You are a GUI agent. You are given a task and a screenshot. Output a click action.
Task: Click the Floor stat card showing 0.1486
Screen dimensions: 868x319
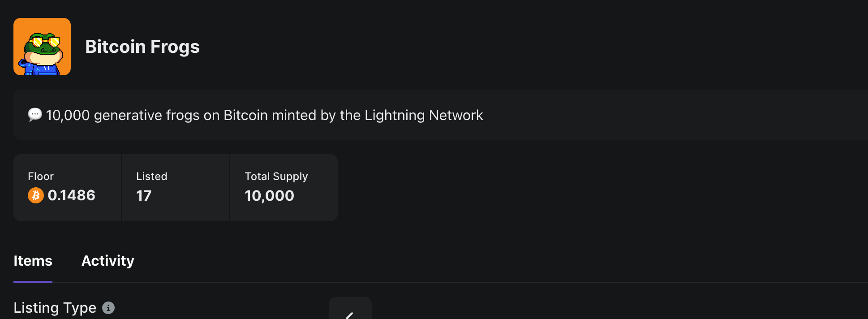pyautogui.click(x=67, y=187)
